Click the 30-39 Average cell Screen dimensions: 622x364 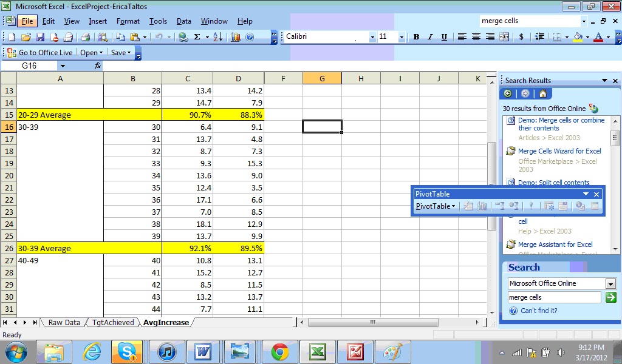point(89,248)
